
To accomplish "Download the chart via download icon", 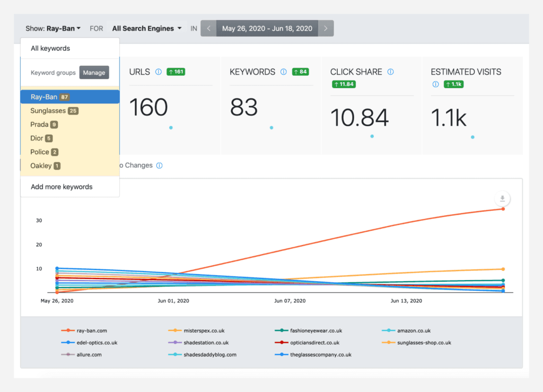I will coord(502,199).
